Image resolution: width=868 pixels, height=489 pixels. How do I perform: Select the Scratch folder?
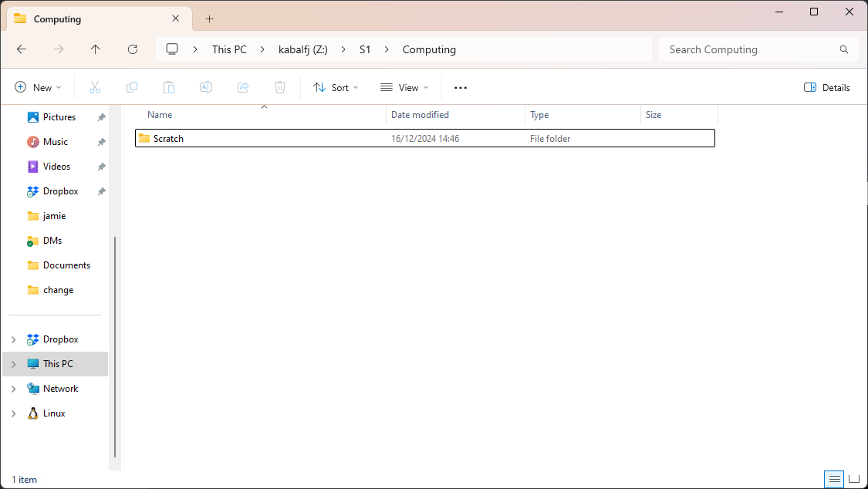coord(168,139)
